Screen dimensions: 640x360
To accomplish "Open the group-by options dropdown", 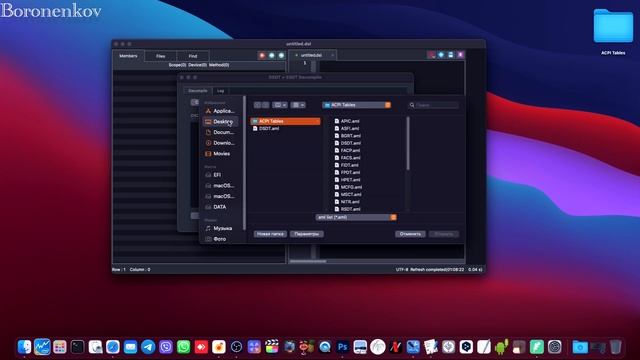I will (x=298, y=105).
